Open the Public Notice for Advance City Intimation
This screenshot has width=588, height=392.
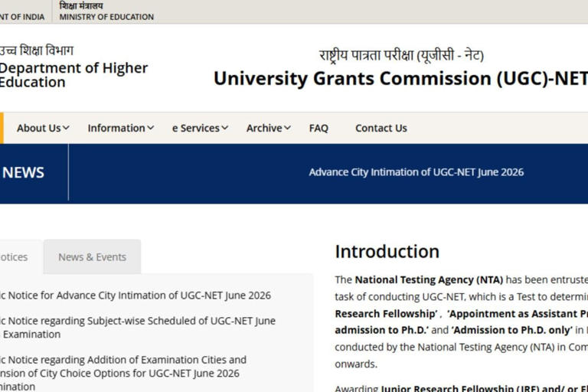(x=135, y=296)
